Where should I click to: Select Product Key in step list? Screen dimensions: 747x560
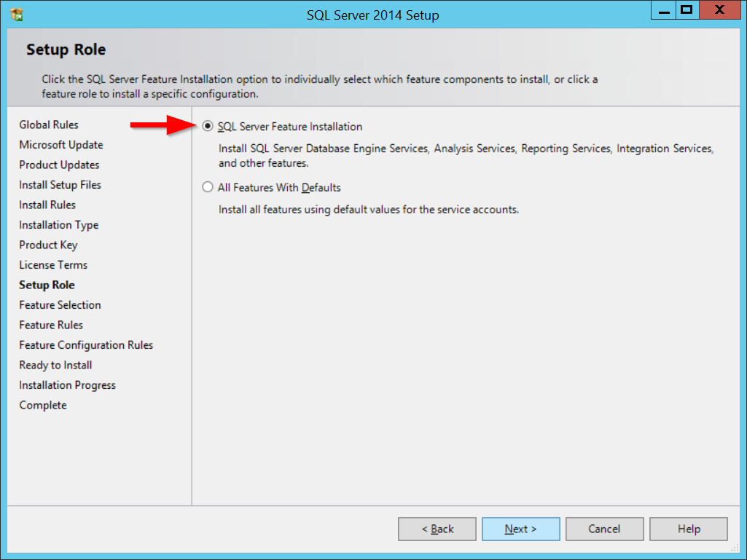tap(48, 245)
